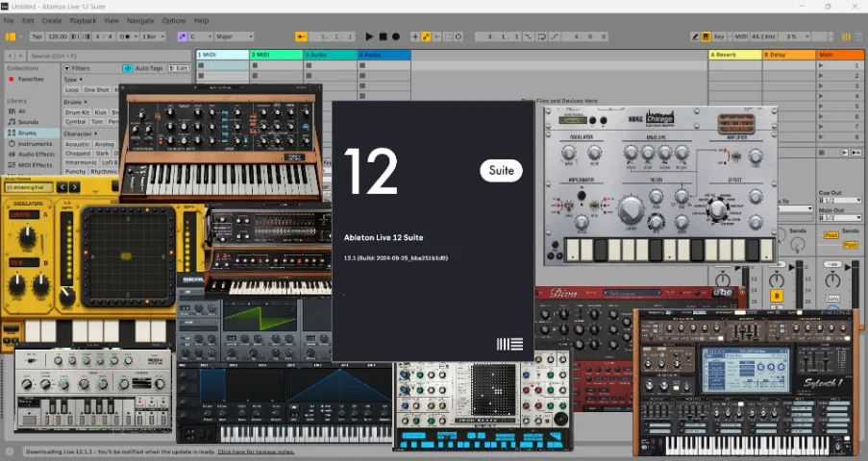The image size is (868, 461).
Task: Open the Navigate menu
Action: (140, 20)
